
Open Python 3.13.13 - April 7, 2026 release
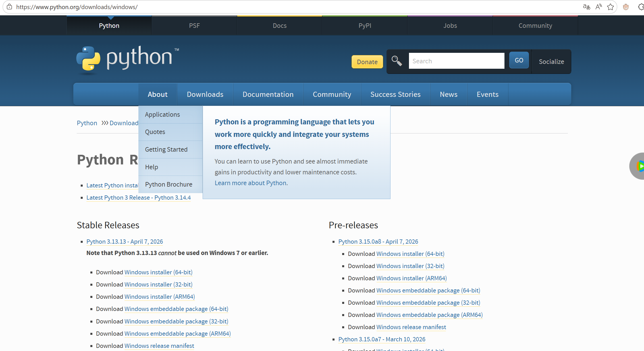coord(124,242)
